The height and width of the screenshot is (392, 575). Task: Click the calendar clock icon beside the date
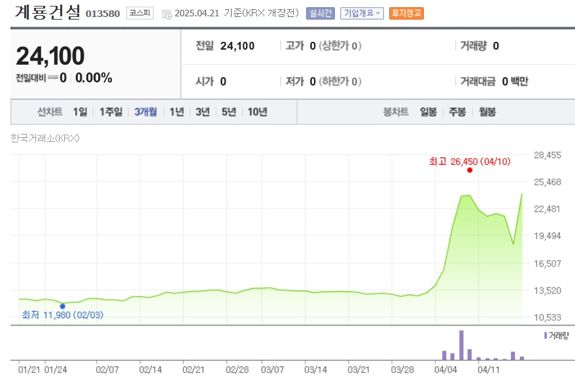167,14
